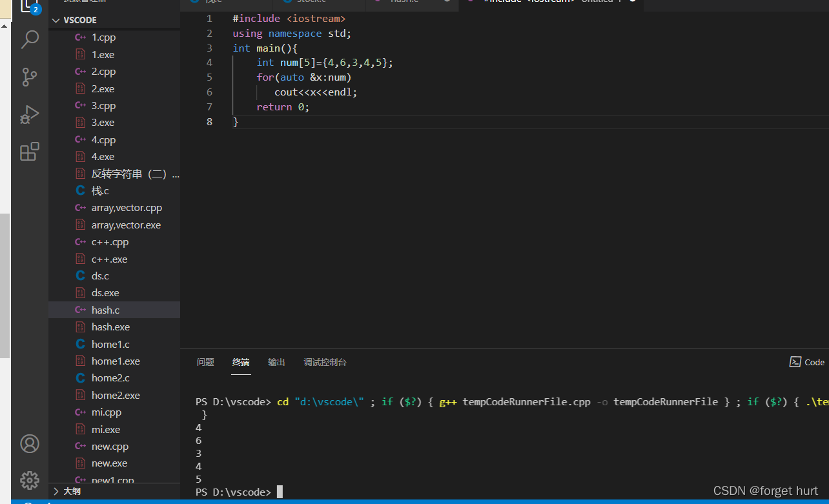This screenshot has width=829, height=504.
Task: Switch to the 输出 panel tab
Action: click(x=276, y=362)
